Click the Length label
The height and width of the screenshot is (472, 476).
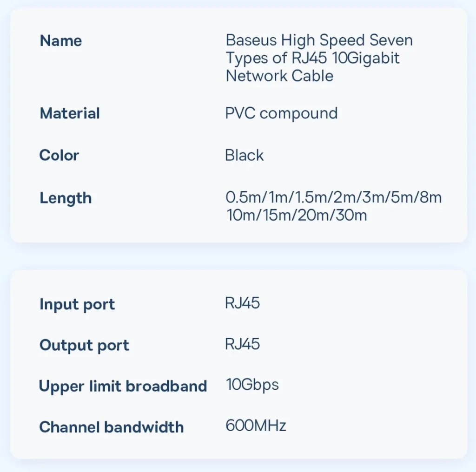point(66,199)
